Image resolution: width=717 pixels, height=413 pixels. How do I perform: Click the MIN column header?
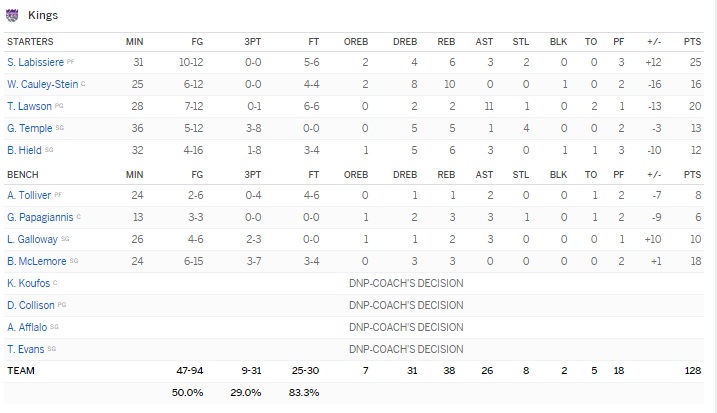134,41
